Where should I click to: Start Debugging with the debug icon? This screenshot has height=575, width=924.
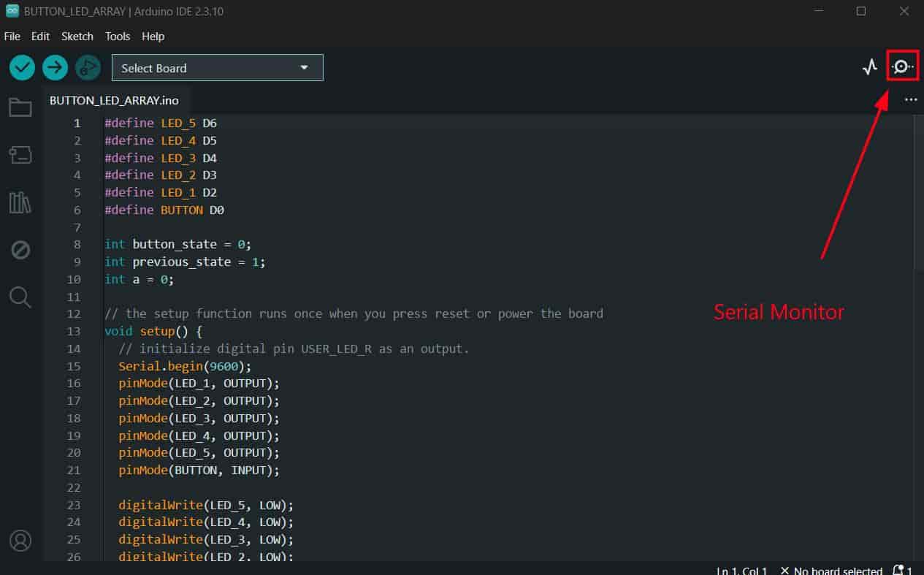88,68
